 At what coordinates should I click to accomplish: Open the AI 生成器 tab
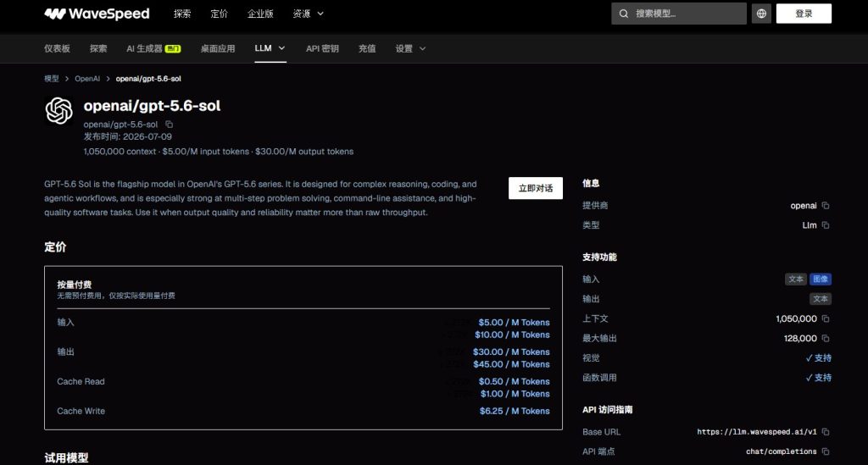click(x=153, y=48)
